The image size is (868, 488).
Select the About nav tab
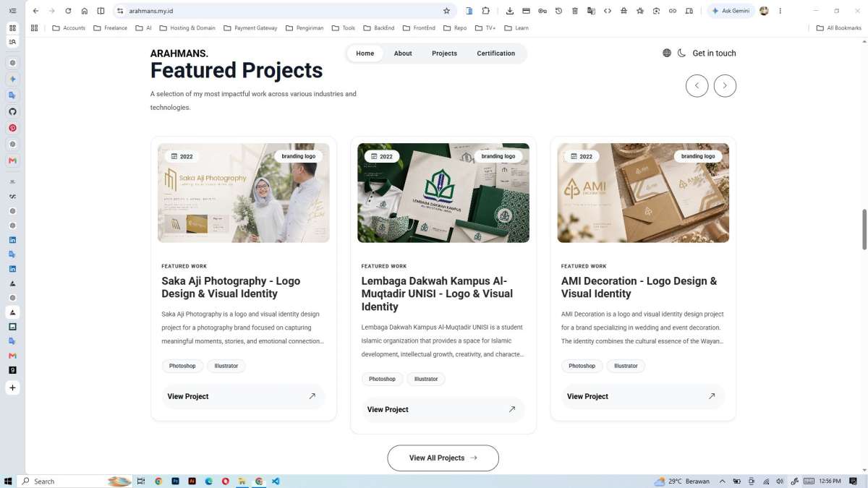[403, 53]
